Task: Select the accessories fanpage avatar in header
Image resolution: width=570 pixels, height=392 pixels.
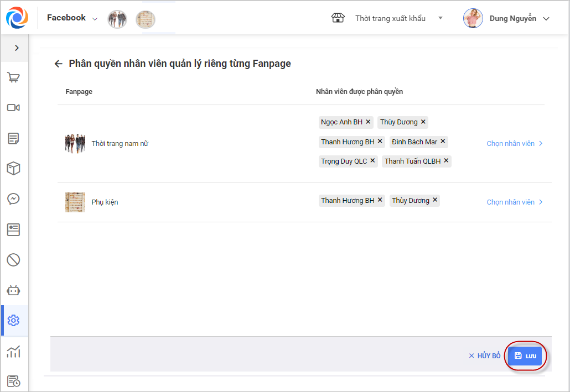Action: [146, 19]
